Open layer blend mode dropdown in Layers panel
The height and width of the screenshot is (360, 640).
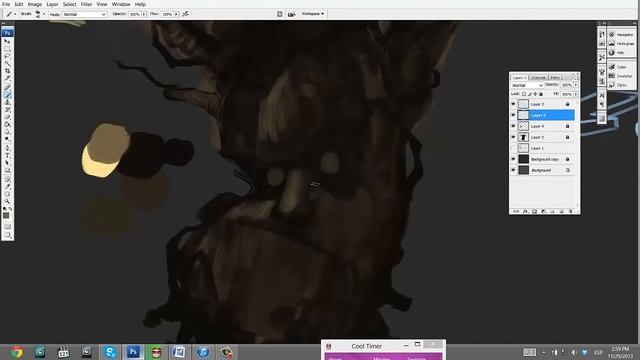527,85
